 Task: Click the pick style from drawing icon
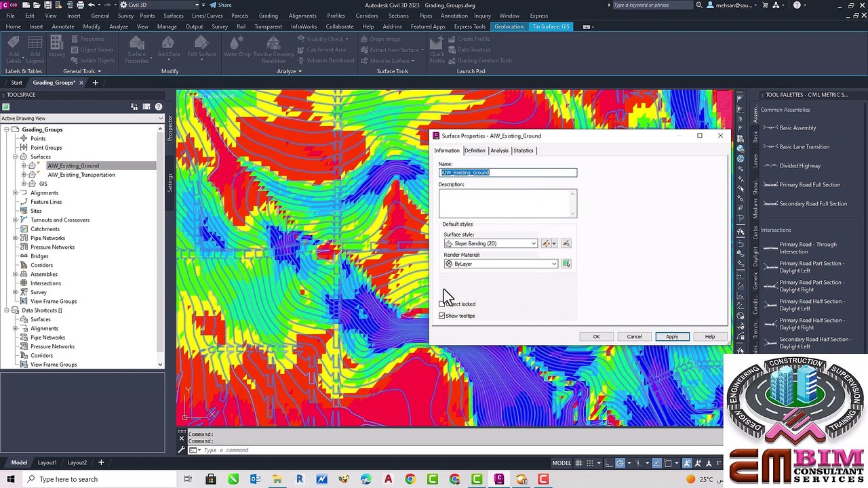[566, 243]
